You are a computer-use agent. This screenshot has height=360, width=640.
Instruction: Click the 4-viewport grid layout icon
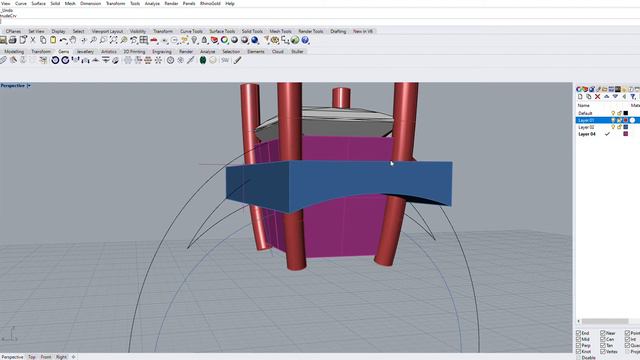[x=144, y=40]
